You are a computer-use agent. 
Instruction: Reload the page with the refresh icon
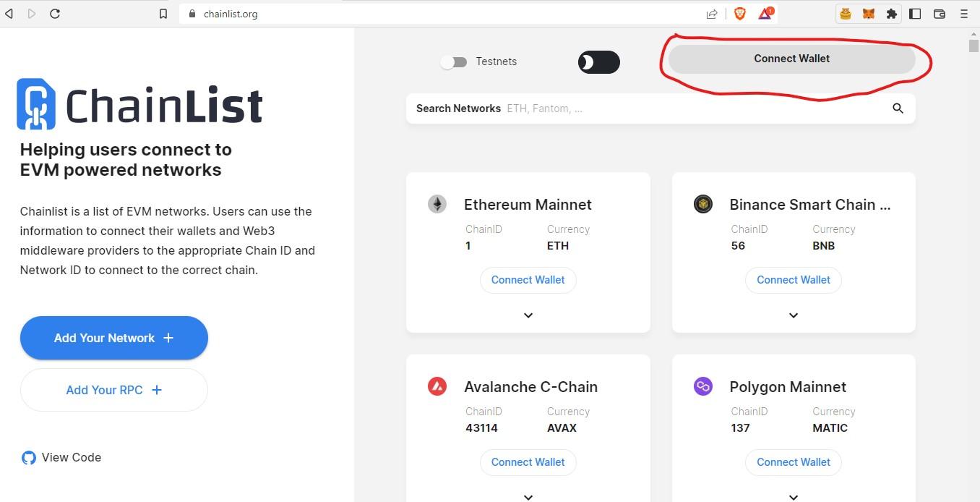click(x=55, y=14)
